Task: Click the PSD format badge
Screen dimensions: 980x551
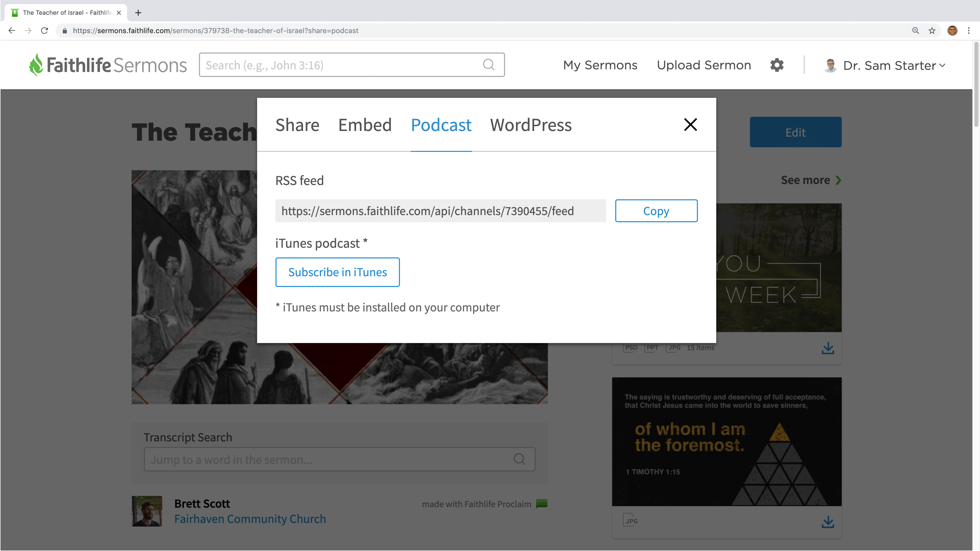Action: (631, 348)
